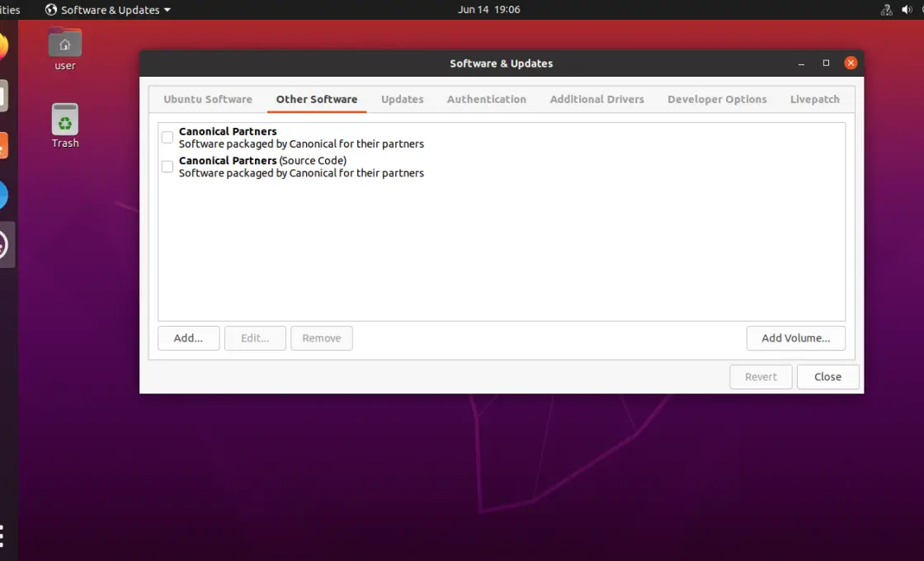Click the Remove button
This screenshot has height=561, width=924.
pyautogui.click(x=322, y=338)
